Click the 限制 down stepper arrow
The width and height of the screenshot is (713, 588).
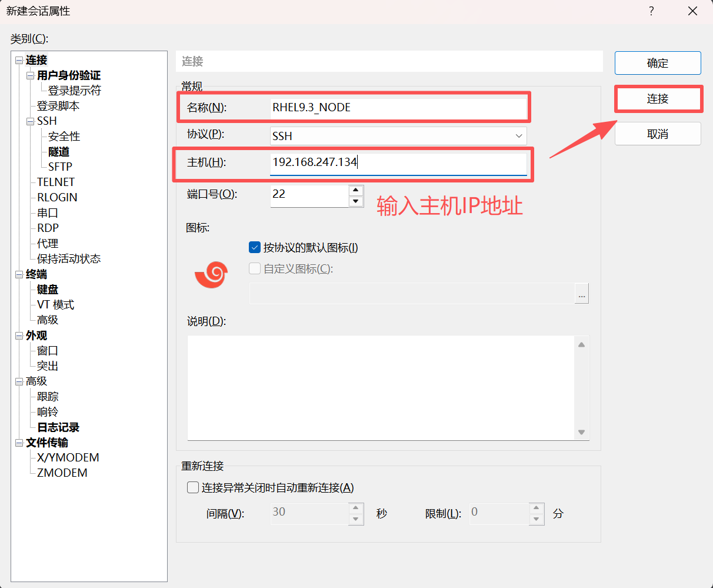point(537,519)
